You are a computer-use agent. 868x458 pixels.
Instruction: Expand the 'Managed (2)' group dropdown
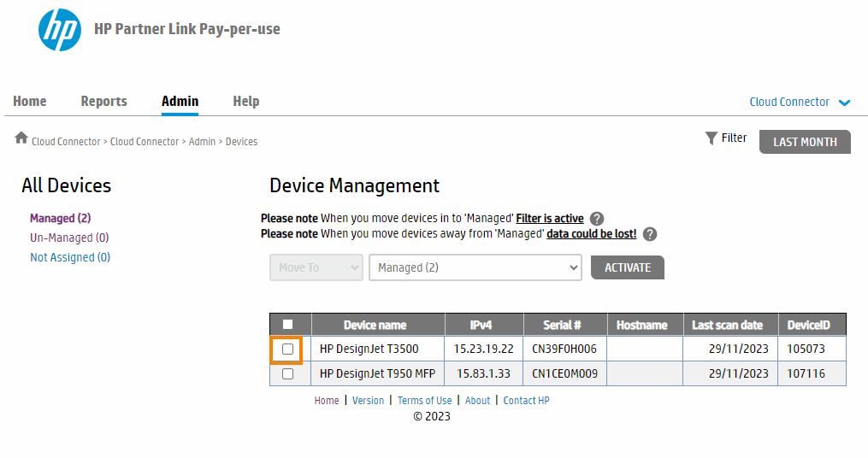(475, 267)
